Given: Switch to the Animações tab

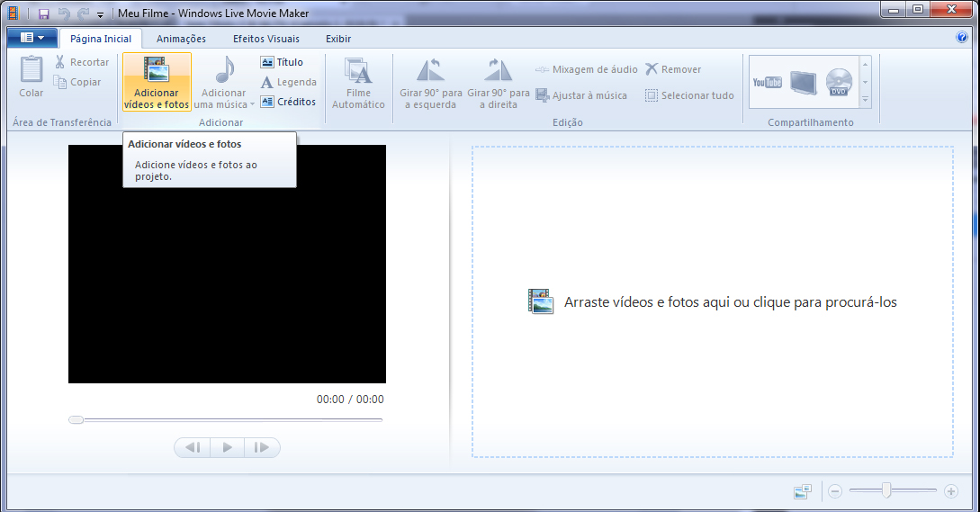Looking at the screenshot, I should pyautogui.click(x=181, y=39).
